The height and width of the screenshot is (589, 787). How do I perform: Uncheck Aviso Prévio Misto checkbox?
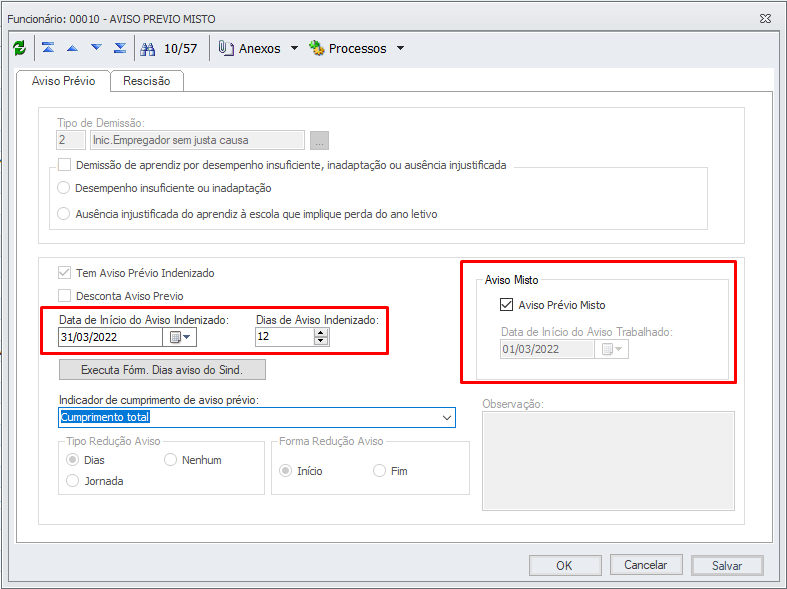pos(506,305)
